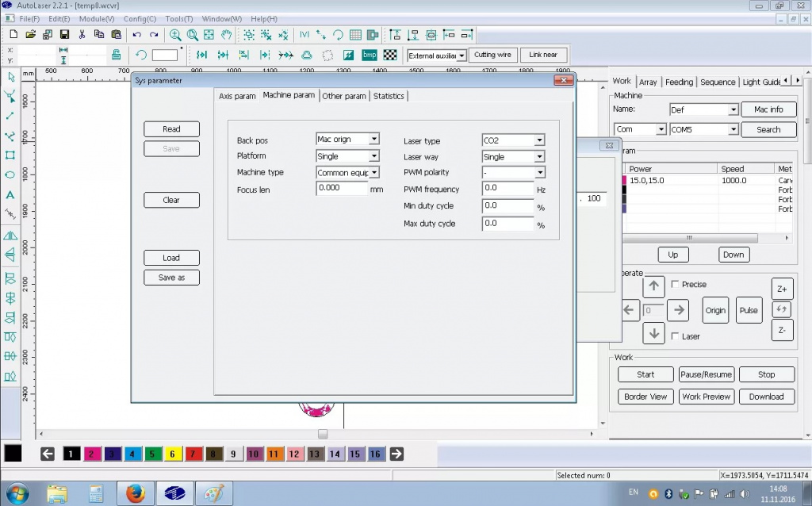
Task: Open the File menu
Action: pyautogui.click(x=29, y=19)
